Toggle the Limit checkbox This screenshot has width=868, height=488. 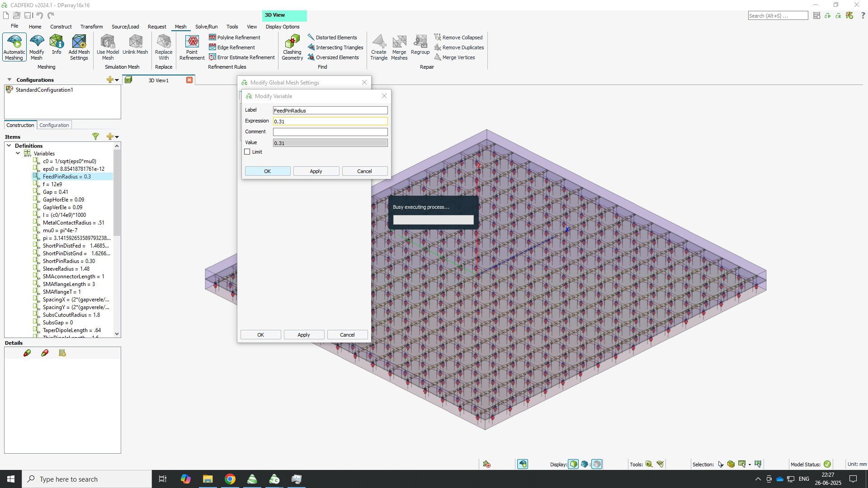click(247, 152)
